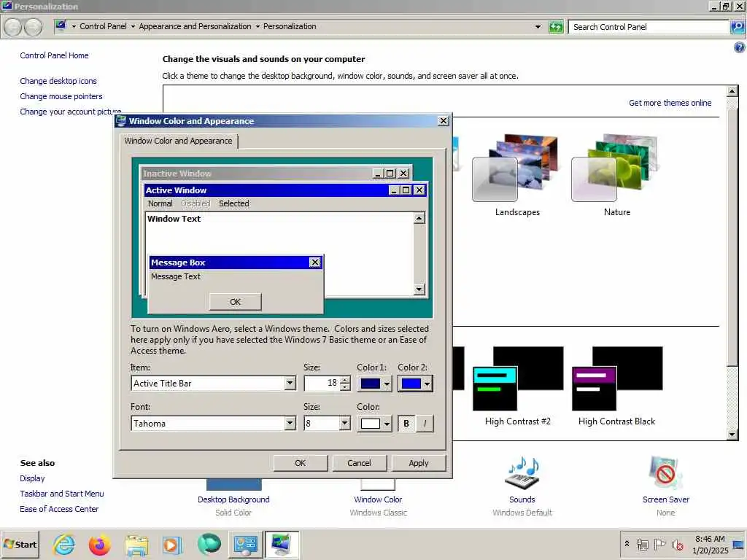
Task: Open the Item dropdown list
Action: click(290, 384)
